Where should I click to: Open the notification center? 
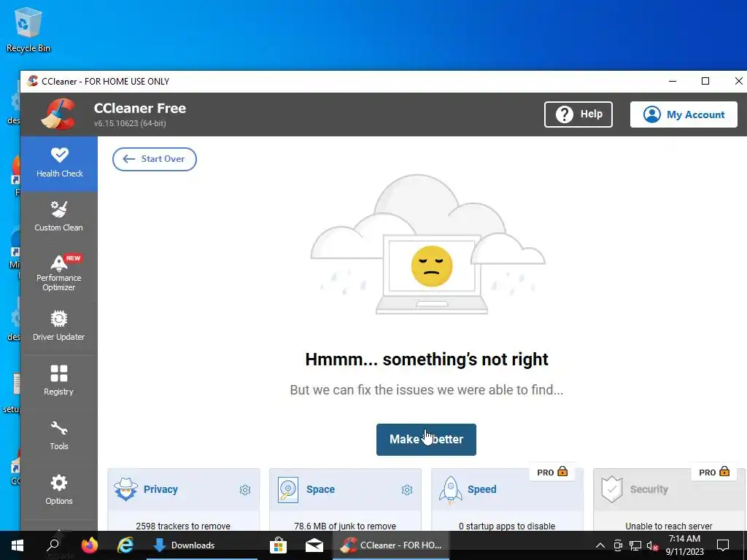(723, 545)
